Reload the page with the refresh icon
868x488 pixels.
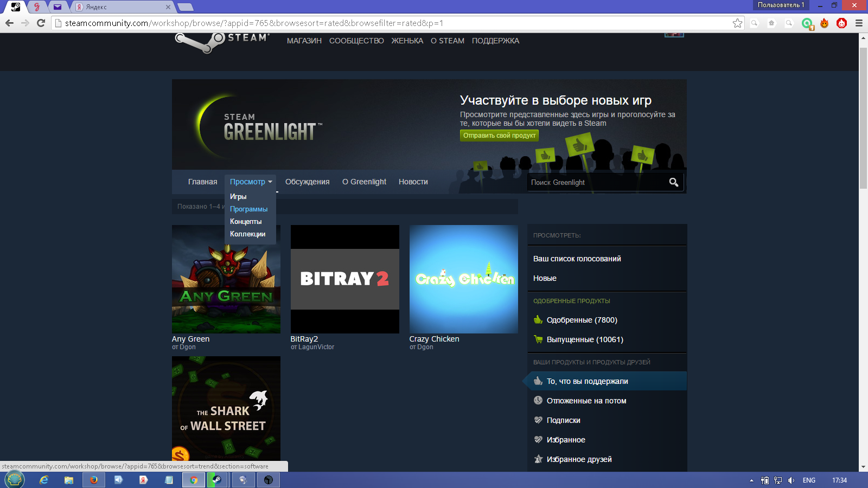tap(41, 23)
